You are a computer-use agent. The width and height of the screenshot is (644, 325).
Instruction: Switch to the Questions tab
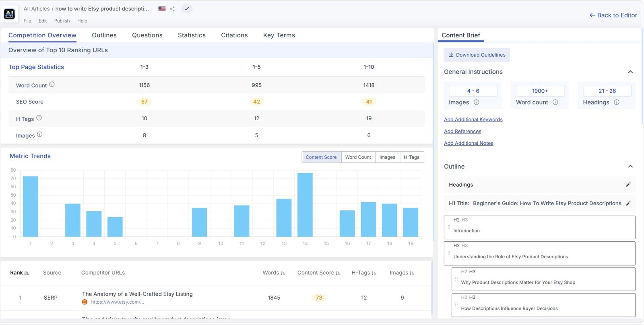[147, 35]
